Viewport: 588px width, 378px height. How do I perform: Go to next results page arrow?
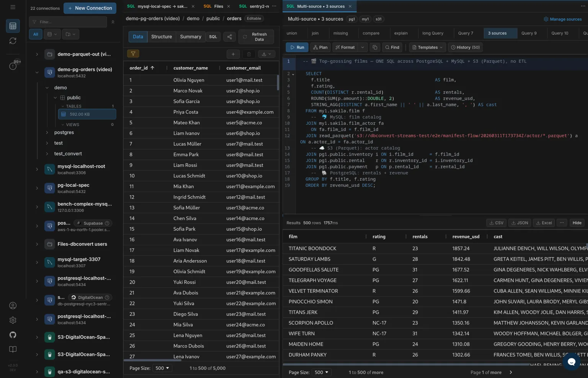point(511,372)
